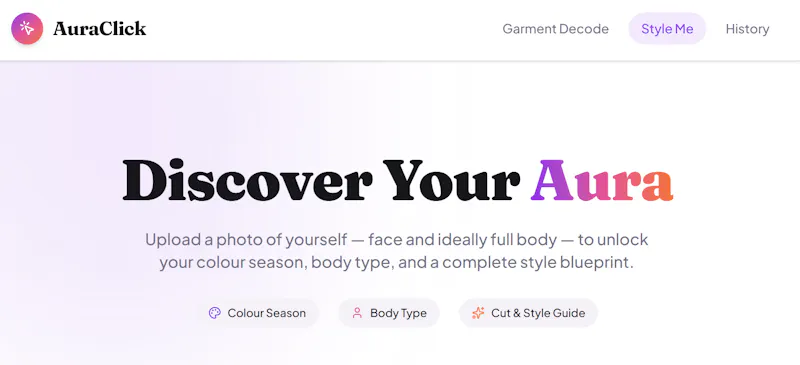Click the sparkle icon beside Cut & Style Guide
800x365 pixels.
pyautogui.click(x=478, y=313)
